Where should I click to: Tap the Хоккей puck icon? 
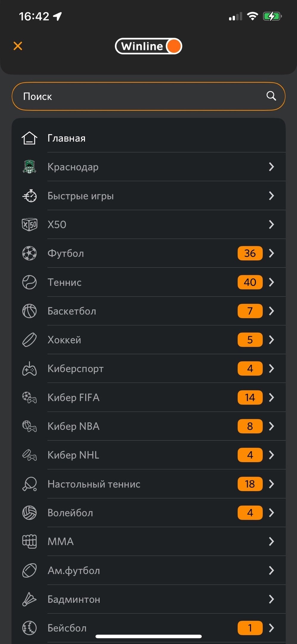(29, 340)
